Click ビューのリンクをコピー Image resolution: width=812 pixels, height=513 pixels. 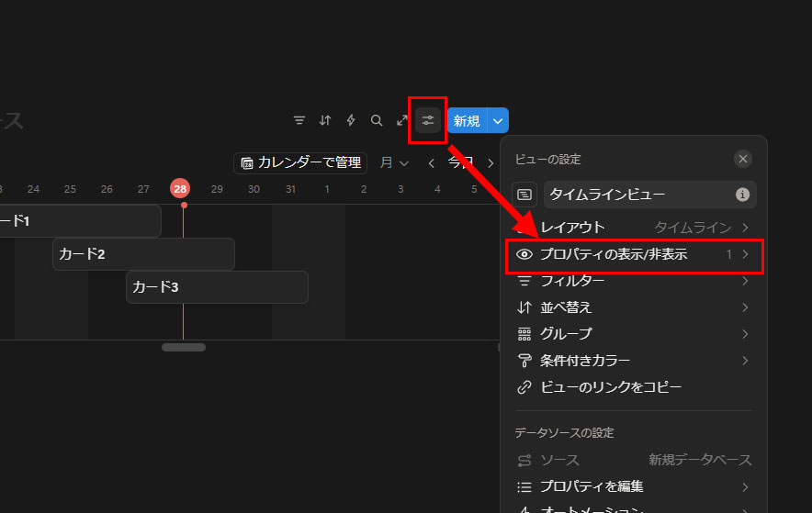[x=610, y=387]
